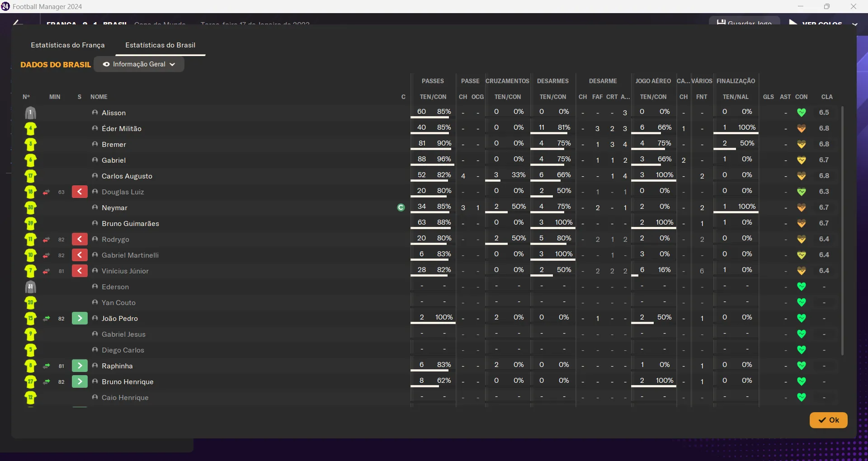868x461 pixels.
Task: Click the vertical scrollbar of player list
Action: point(842,230)
